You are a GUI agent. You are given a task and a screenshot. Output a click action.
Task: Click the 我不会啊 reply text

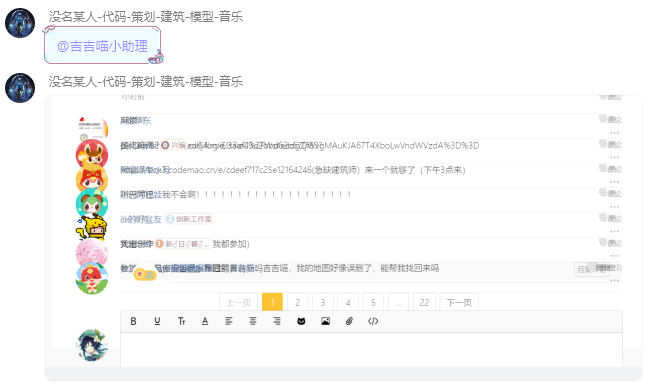[256, 195]
